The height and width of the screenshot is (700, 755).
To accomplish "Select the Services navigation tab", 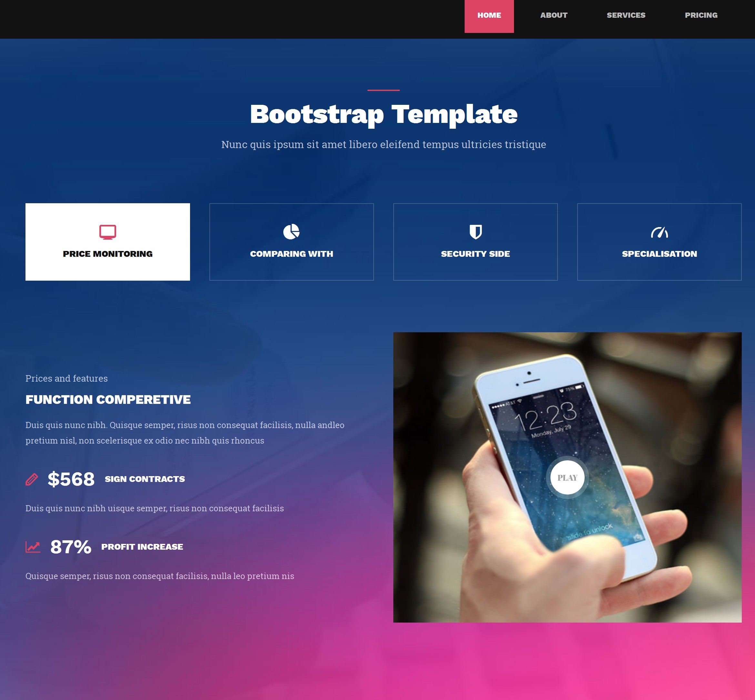I will (x=625, y=15).
